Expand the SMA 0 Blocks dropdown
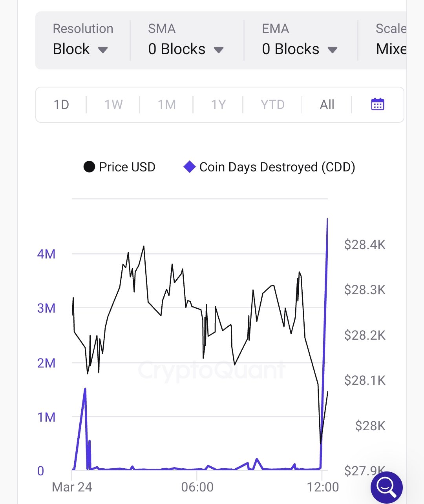The width and height of the screenshot is (424, 504). 186,49
